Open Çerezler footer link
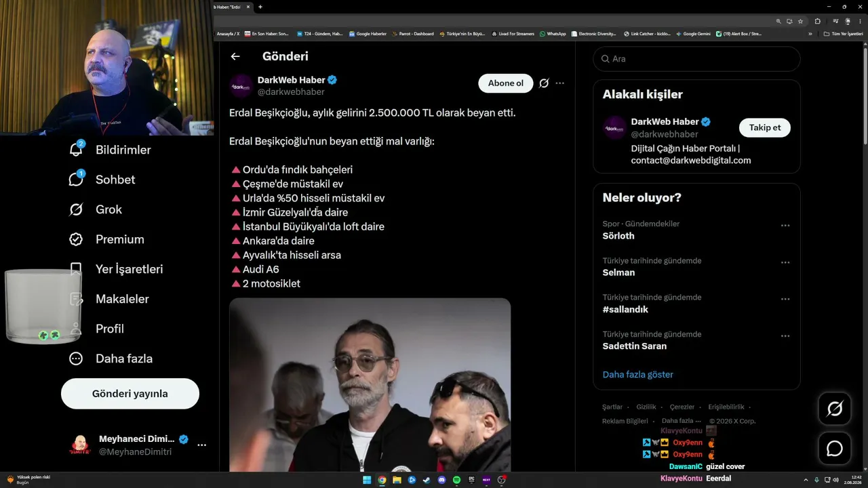Viewport: 868px width, 488px height. (682, 407)
